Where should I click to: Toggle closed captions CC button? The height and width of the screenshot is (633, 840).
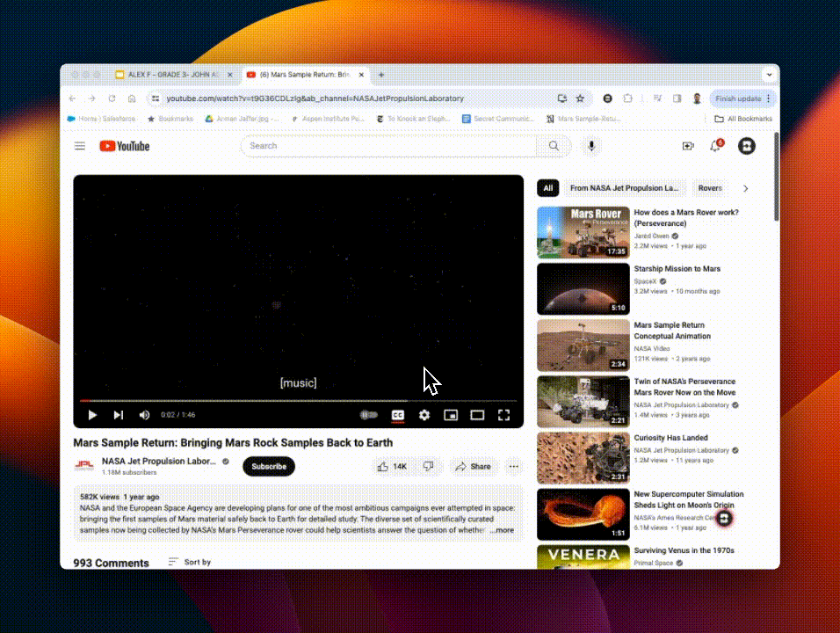pos(398,415)
